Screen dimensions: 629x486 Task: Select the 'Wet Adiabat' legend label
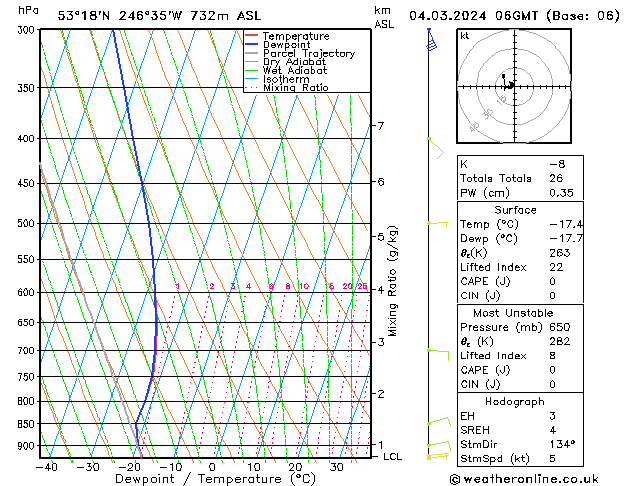[x=295, y=70]
